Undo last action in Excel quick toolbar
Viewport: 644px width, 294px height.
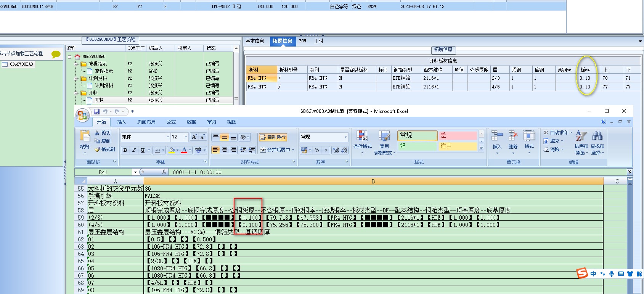point(105,111)
